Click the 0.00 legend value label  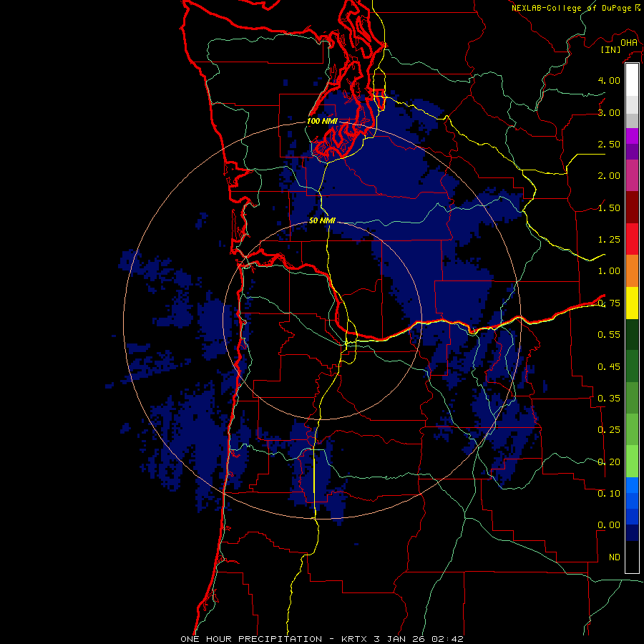609,525
